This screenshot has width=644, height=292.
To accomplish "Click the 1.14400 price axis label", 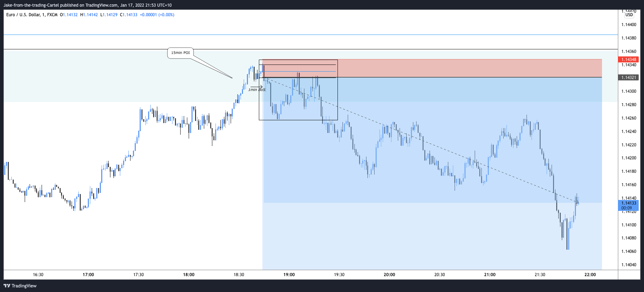I will coord(629,25).
